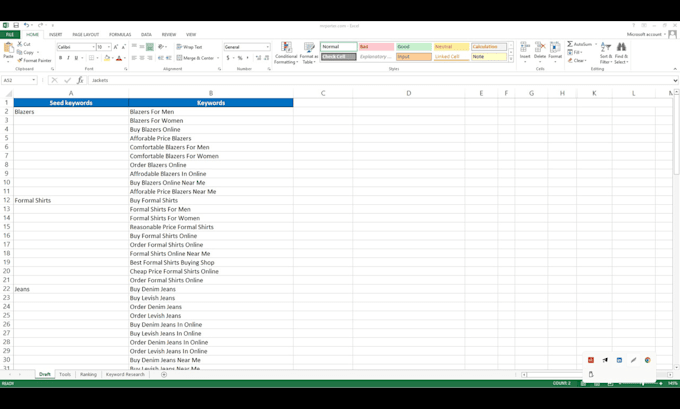Click the Insert Function fx button

tap(80, 80)
